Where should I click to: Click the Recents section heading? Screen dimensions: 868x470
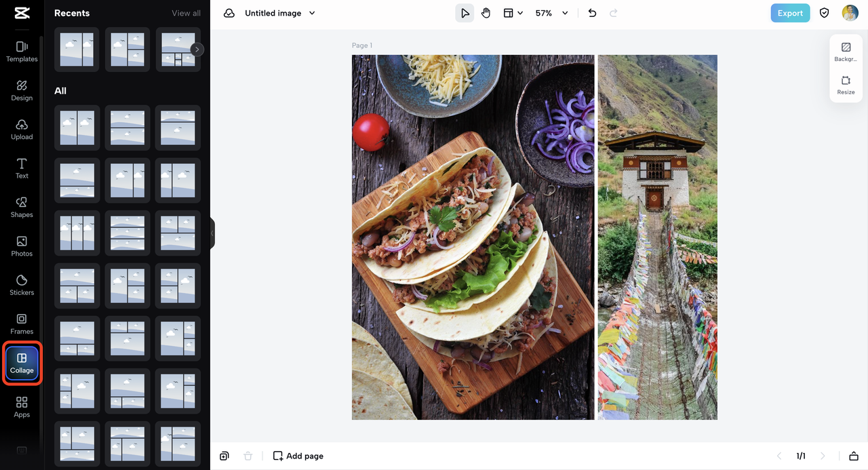coord(72,13)
